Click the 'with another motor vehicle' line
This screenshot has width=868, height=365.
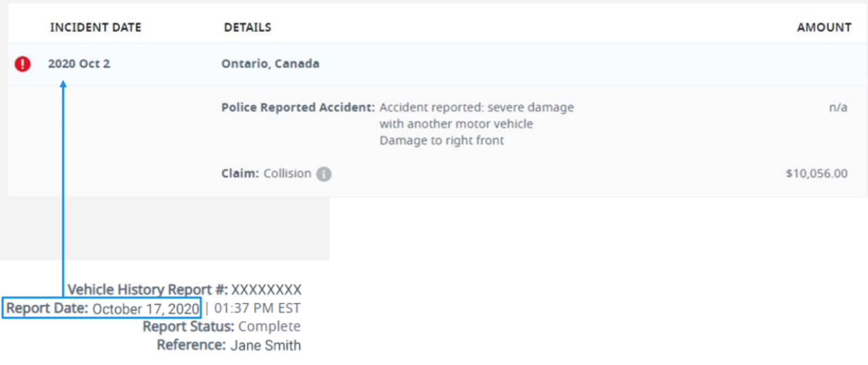[456, 124]
